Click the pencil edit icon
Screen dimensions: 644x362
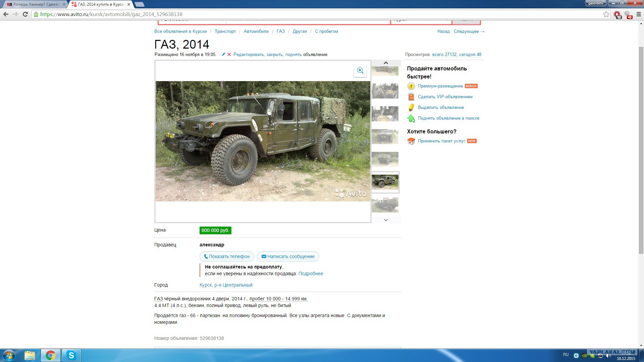223,54
